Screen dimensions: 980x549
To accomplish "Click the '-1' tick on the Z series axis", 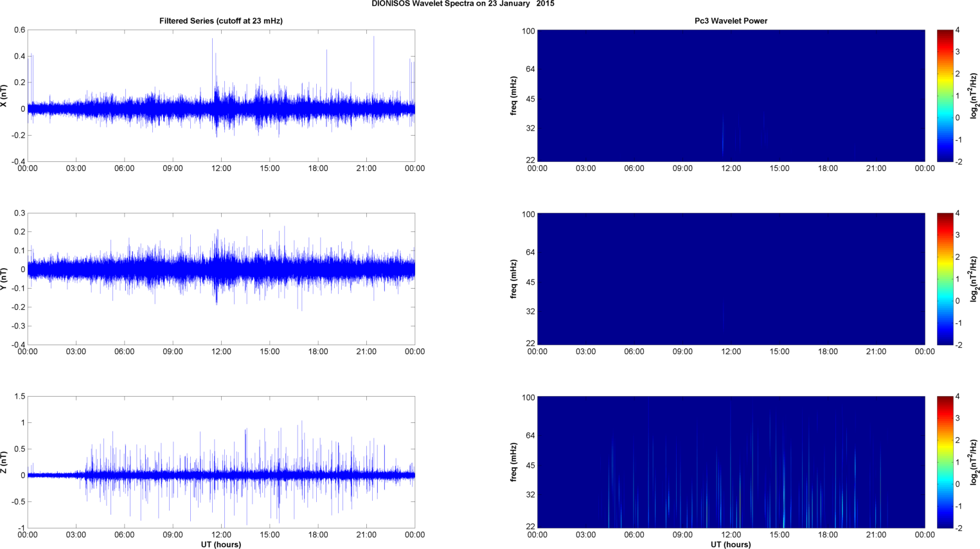I will point(21,528).
